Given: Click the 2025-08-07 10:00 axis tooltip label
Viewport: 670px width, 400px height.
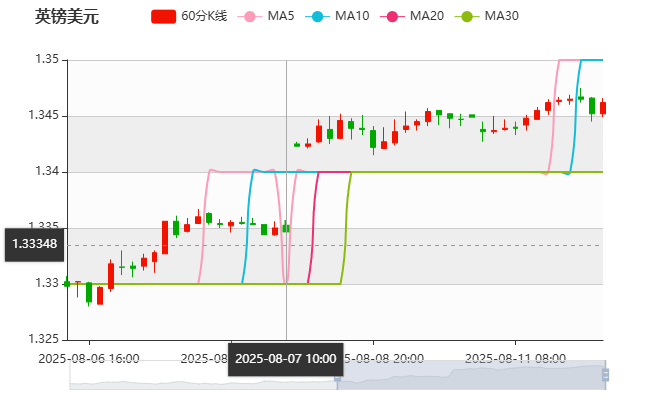Looking at the screenshot, I should coord(286,358).
